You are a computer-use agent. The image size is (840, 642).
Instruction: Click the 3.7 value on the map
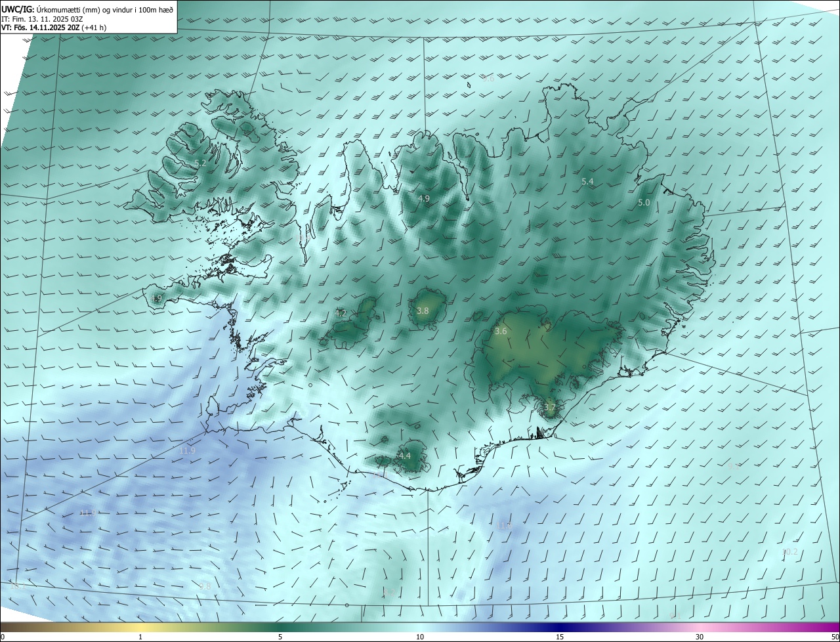coord(550,408)
